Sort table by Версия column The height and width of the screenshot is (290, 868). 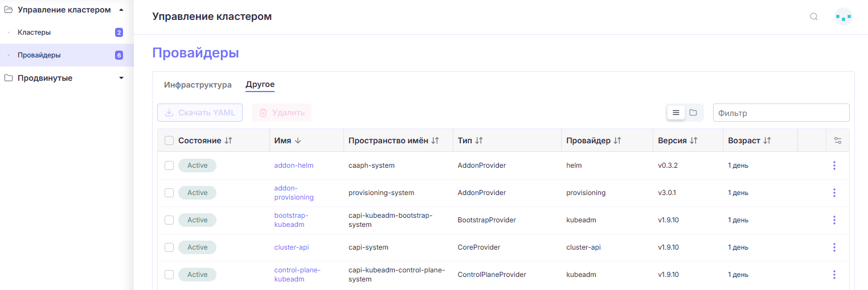click(694, 140)
